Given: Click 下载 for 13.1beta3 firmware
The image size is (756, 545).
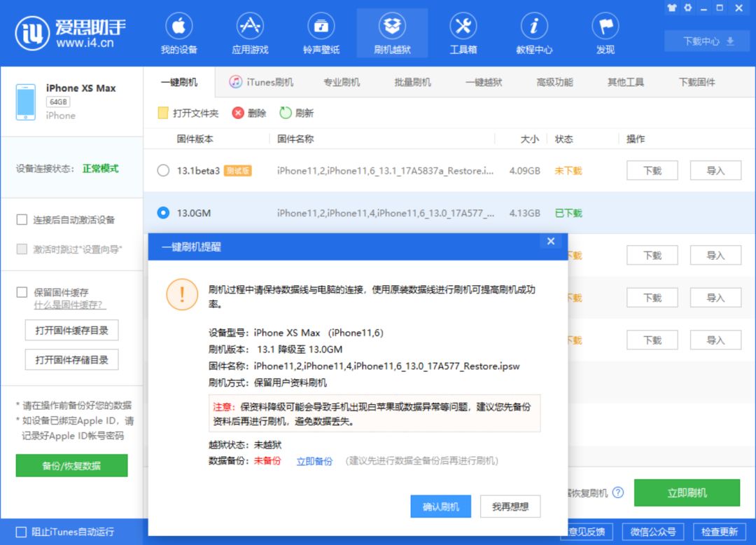Looking at the screenshot, I should coord(652,170).
